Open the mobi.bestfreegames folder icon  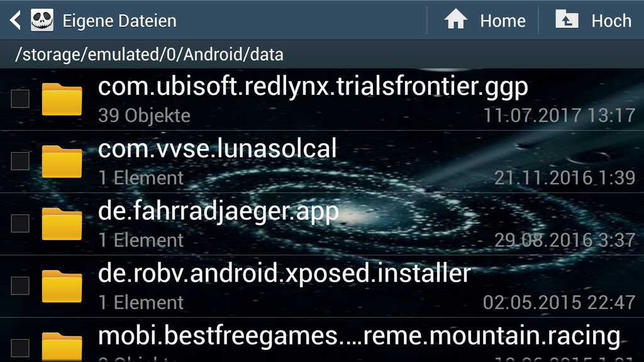pos(62,347)
